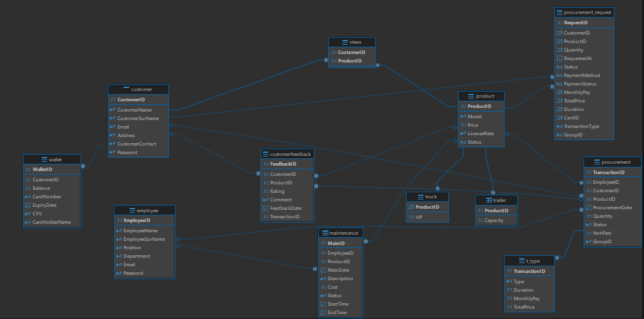The width and height of the screenshot is (644, 319).
Task: Select the Notified column in procurement
Action: click(602, 233)
